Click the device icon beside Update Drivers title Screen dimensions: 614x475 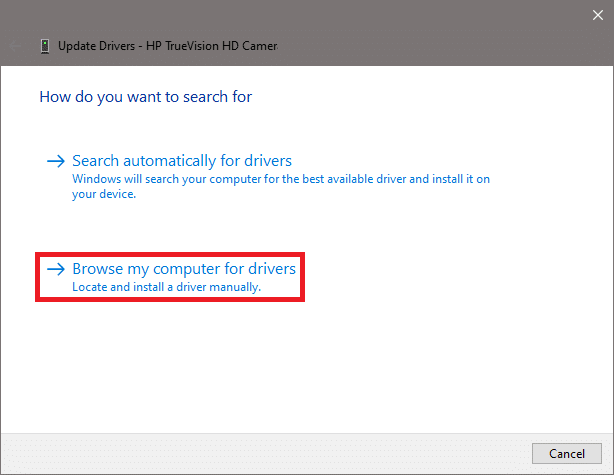[x=45, y=46]
